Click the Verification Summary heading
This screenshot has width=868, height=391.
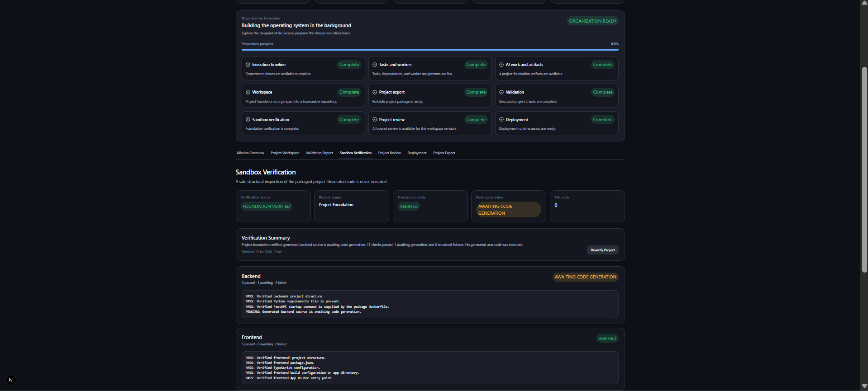266,238
